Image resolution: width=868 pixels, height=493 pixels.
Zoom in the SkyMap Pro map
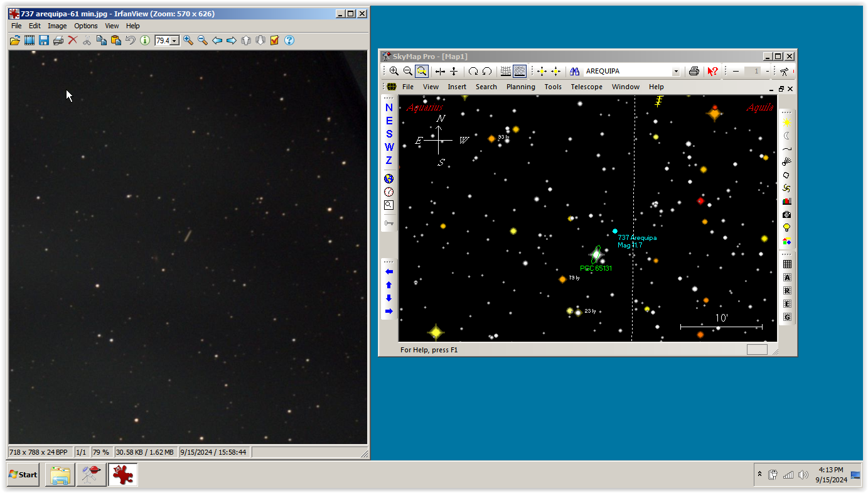click(x=394, y=72)
